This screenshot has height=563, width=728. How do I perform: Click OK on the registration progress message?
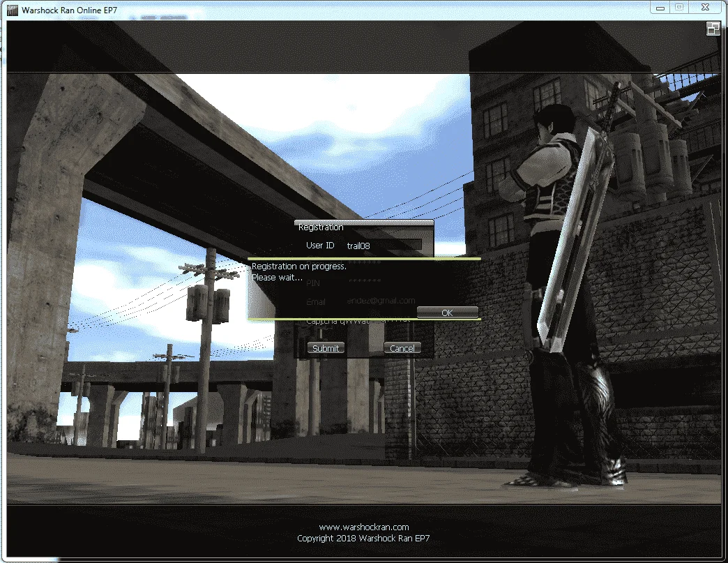[447, 313]
